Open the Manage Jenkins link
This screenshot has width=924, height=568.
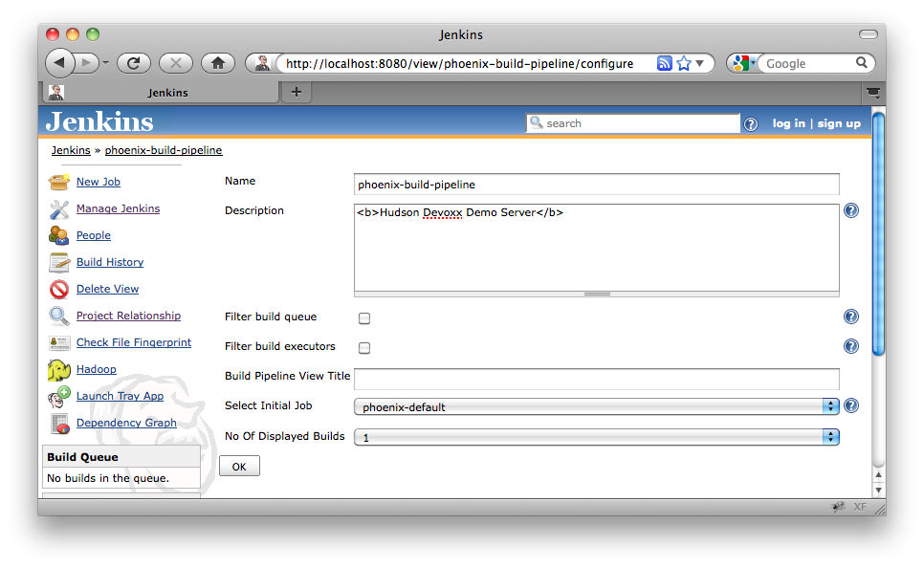118,208
